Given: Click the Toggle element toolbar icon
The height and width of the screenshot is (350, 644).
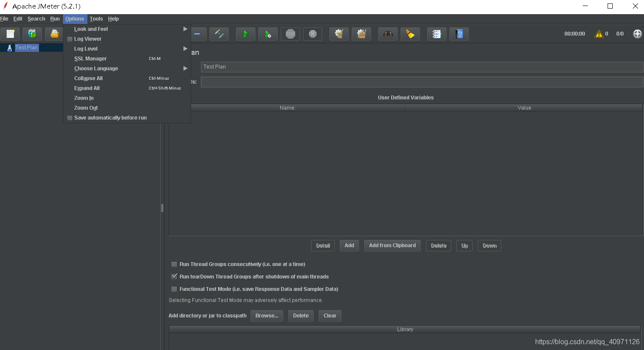Looking at the screenshot, I should (219, 34).
